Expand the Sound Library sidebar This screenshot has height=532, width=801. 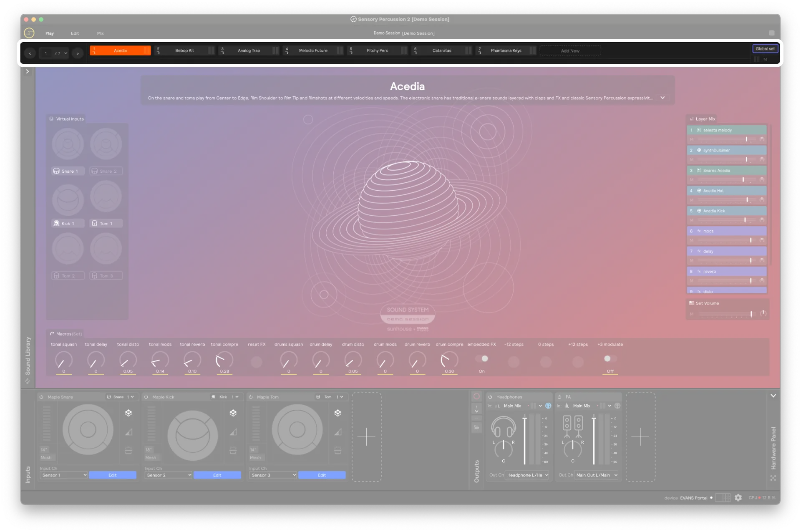click(x=28, y=72)
